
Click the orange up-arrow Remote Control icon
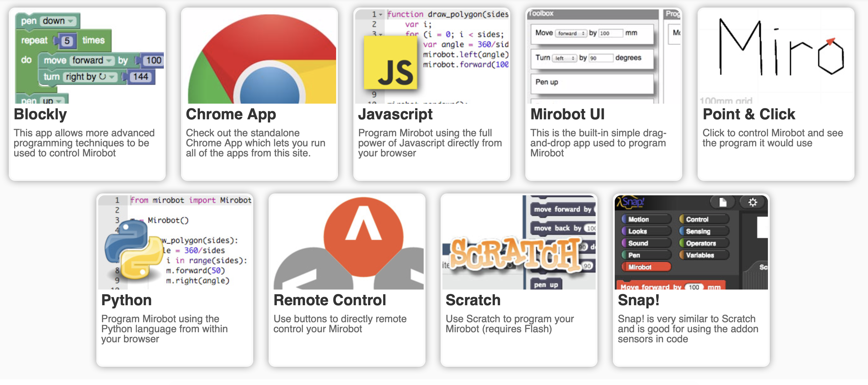pos(364,237)
